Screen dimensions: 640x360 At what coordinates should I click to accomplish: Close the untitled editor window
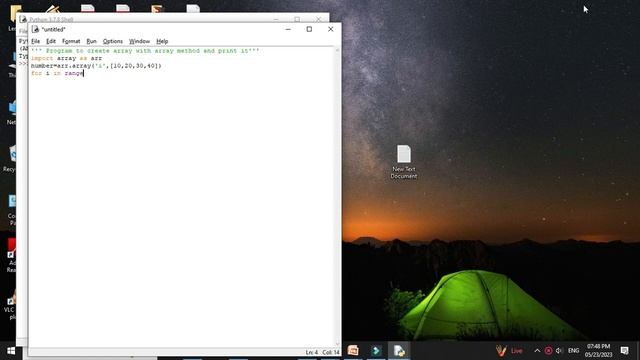click(x=331, y=29)
